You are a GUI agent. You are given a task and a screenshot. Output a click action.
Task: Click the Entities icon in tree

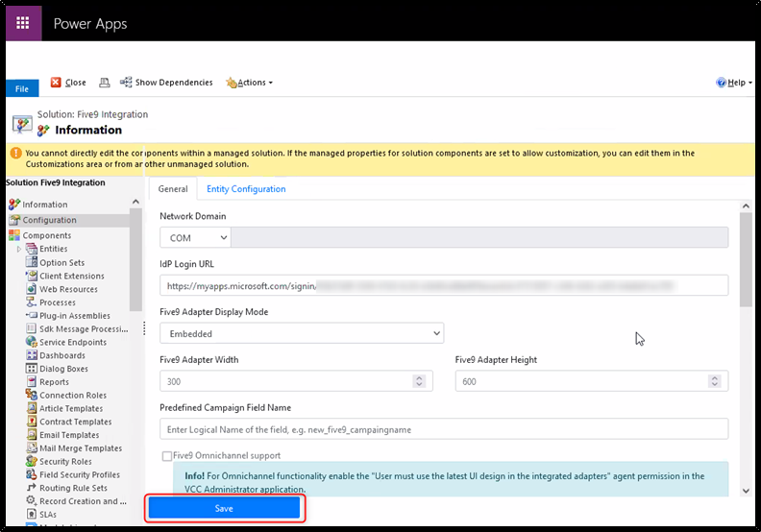pyautogui.click(x=32, y=249)
